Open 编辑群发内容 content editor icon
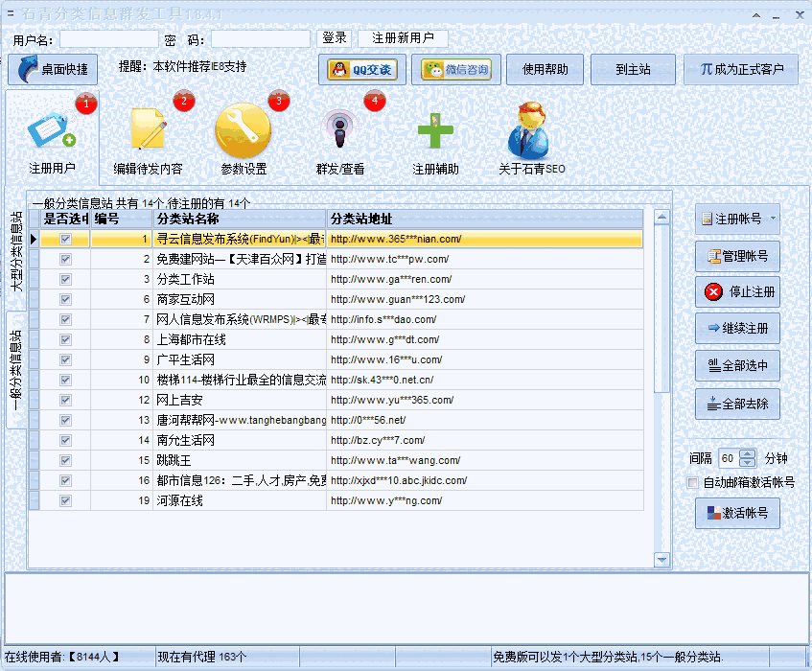 pos(147,129)
